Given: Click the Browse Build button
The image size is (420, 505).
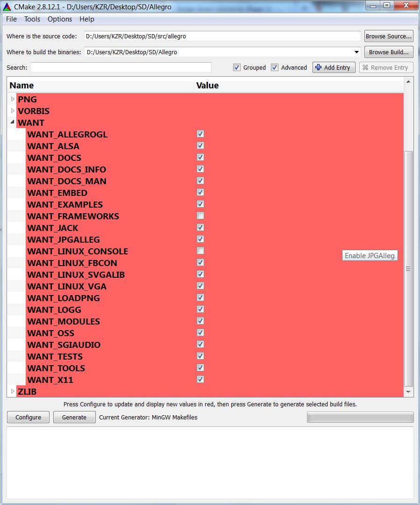Looking at the screenshot, I should (x=389, y=52).
